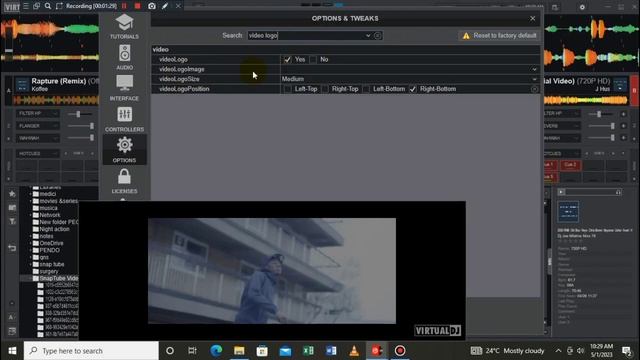Screen dimensions: 640x360
Task: Expand the movies &series folder
Action: [31, 201]
